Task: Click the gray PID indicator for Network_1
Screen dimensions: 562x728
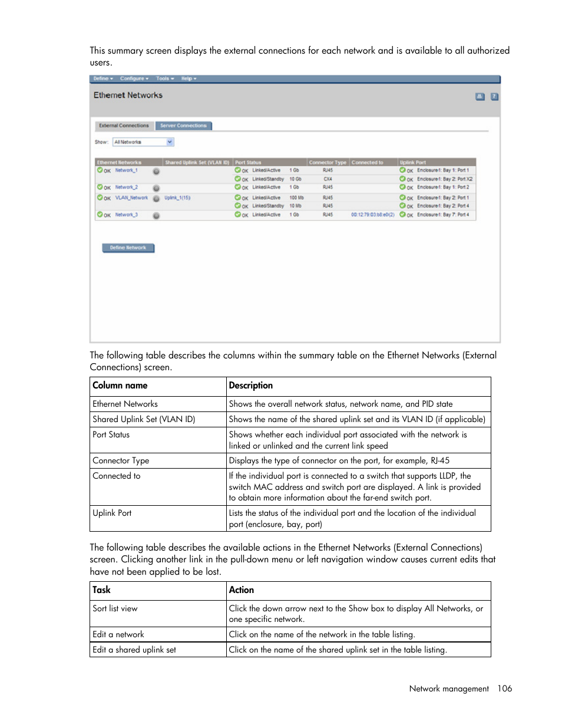Action: 156,172
